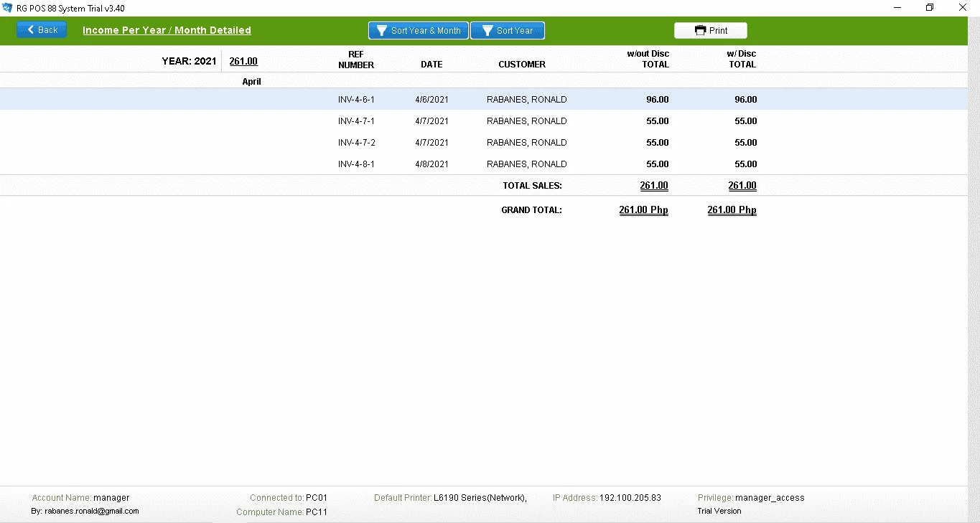Click customer RABANES, RONALD in INV-4-8-1 row
Viewport: 980px width, 523px height.
click(527, 164)
